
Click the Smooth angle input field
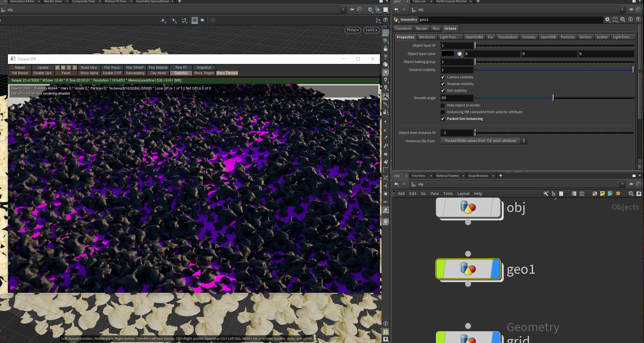click(457, 98)
